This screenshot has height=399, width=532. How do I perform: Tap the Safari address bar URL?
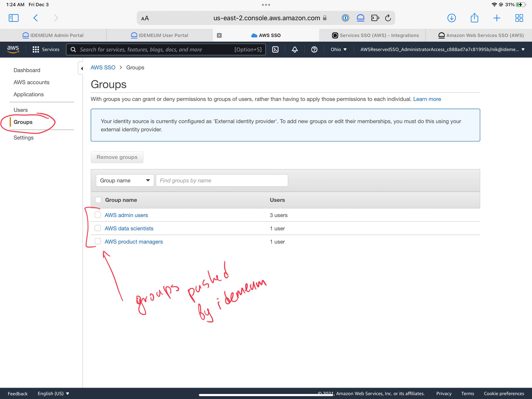tap(267, 18)
